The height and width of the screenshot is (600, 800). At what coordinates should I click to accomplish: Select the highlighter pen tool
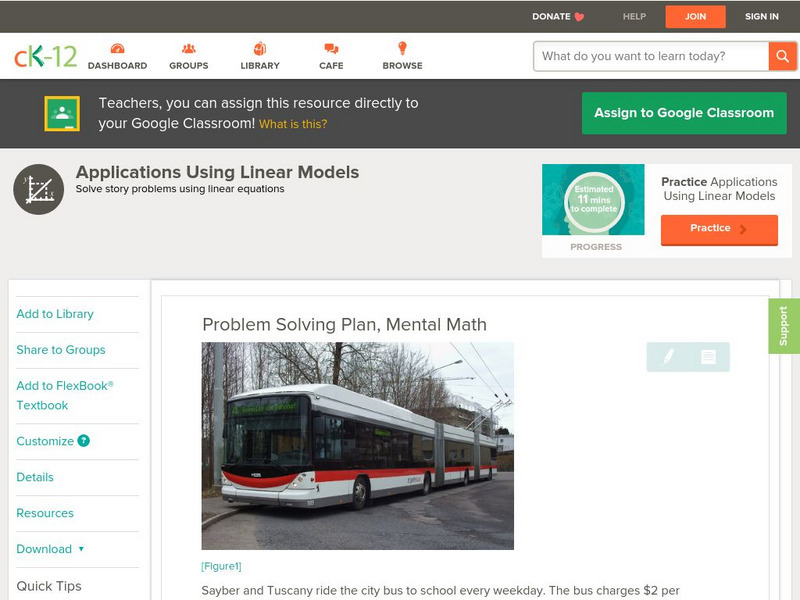pos(668,356)
